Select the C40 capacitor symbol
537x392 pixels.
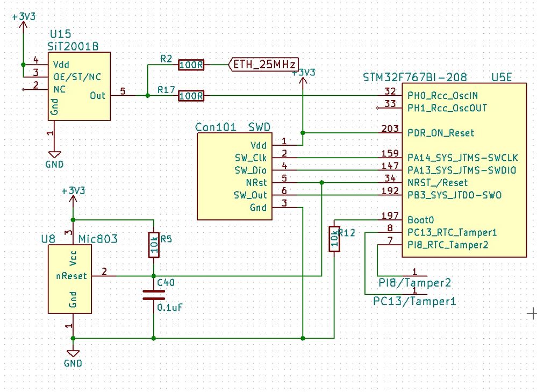point(154,295)
